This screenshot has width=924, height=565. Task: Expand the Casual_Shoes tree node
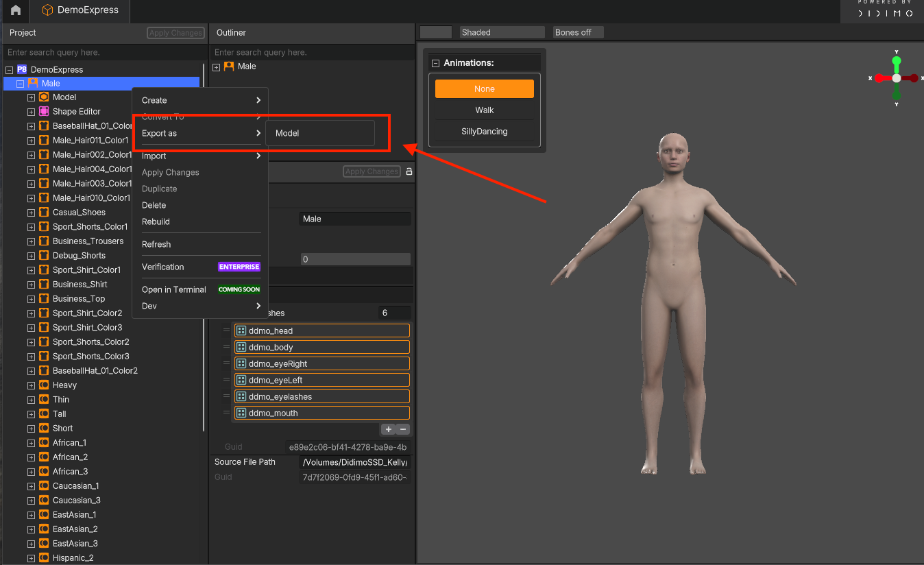click(x=31, y=213)
